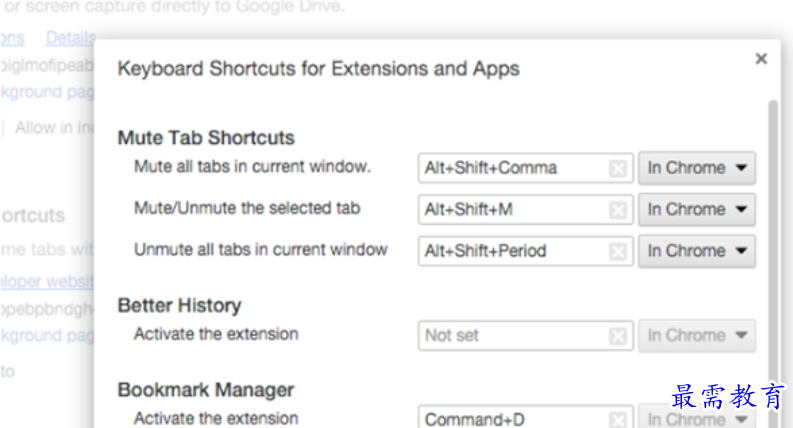Clear the Alt+Shift+M shortcut with its X icon
The width and height of the screenshot is (793, 428).
pos(618,209)
